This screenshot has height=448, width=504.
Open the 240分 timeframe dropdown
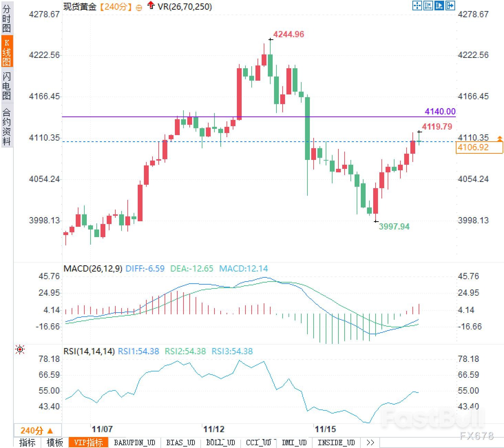click(x=37, y=430)
